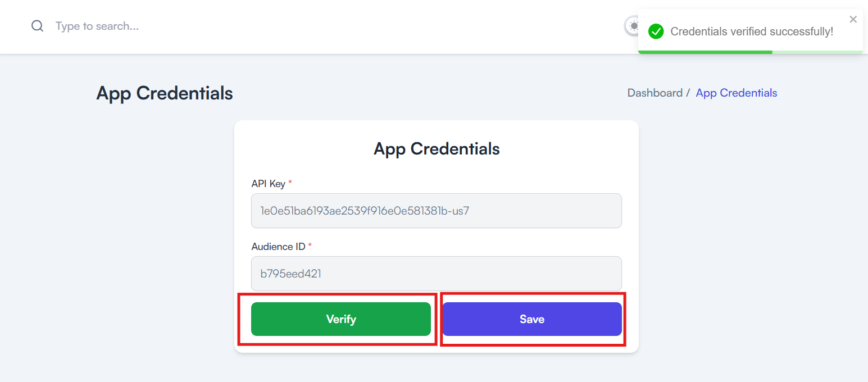Screen dimensions: 868x382
Task: Click the API Key input field
Action: tap(437, 211)
